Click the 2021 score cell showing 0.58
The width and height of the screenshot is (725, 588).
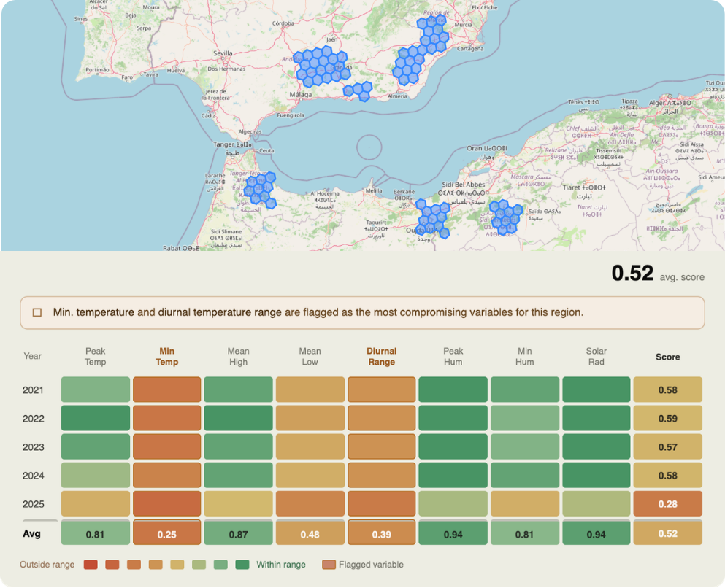click(667, 390)
